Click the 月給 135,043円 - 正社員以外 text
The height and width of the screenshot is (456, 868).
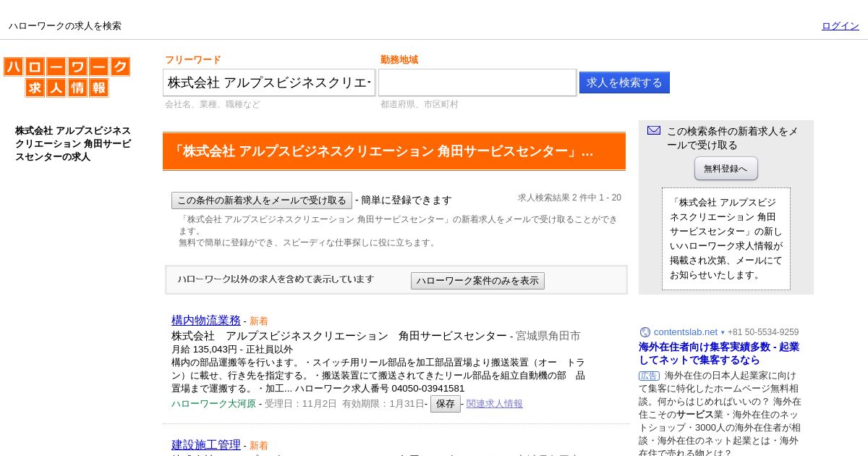(232, 349)
